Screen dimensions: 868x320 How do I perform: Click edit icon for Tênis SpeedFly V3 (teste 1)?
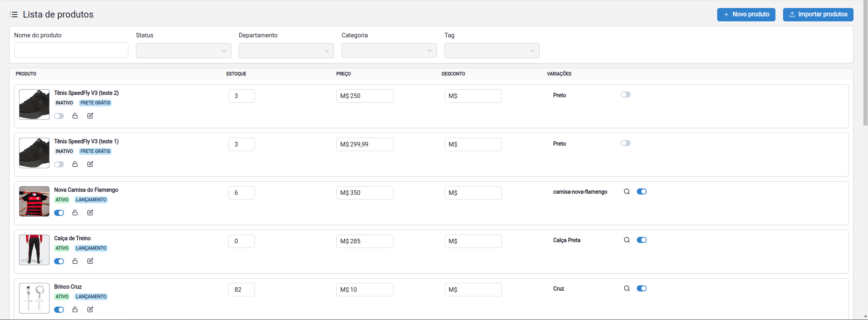(90, 164)
